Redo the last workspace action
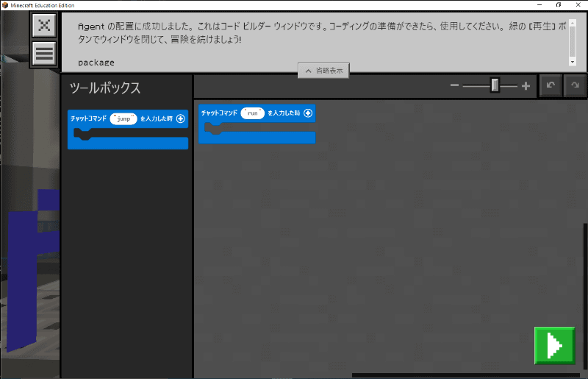The height and width of the screenshot is (379, 588). point(575,85)
